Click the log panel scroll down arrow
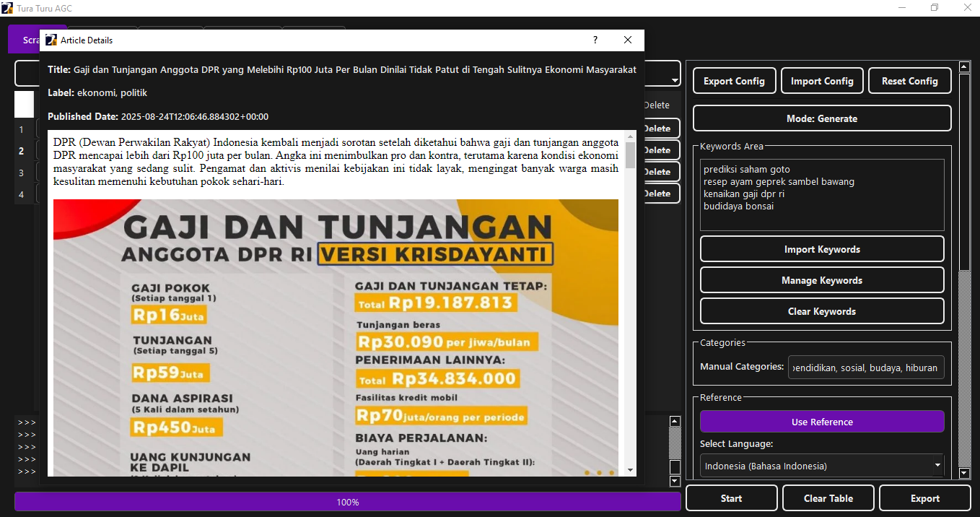The height and width of the screenshot is (517, 980). click(x=675, y=482)
